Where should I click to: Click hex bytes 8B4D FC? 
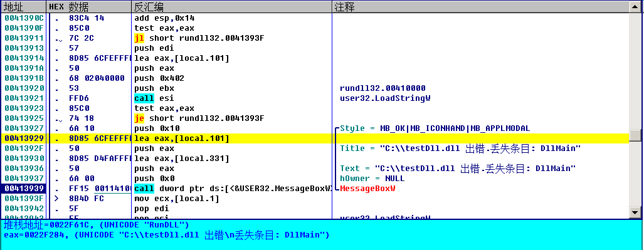(x=87, y=199)
